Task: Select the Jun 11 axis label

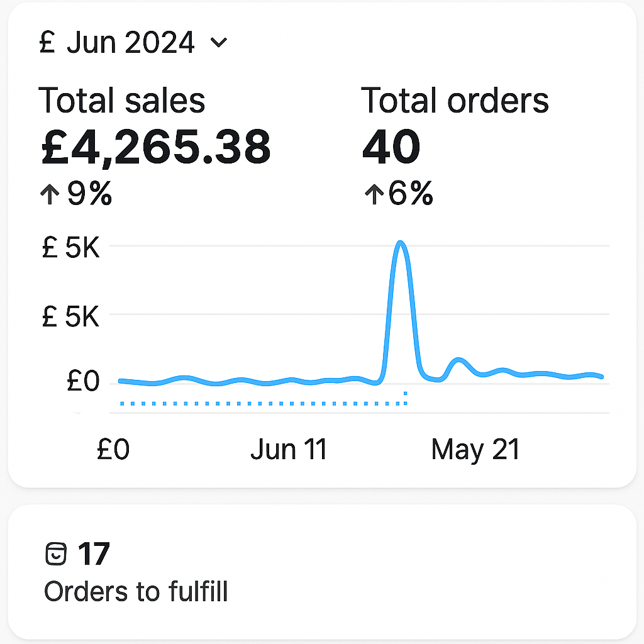Action: coord(289,449)
